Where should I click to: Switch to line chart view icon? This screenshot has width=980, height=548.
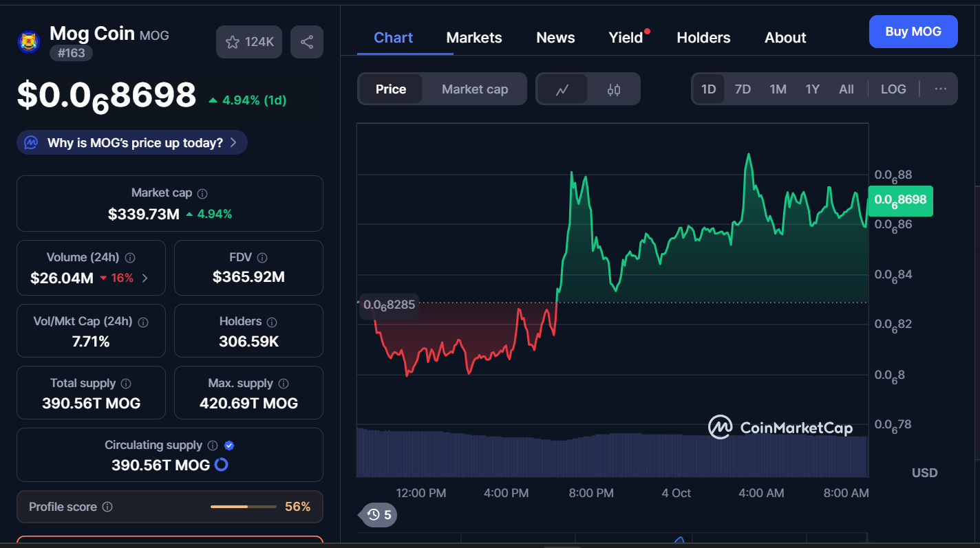[x=562, y=89]
